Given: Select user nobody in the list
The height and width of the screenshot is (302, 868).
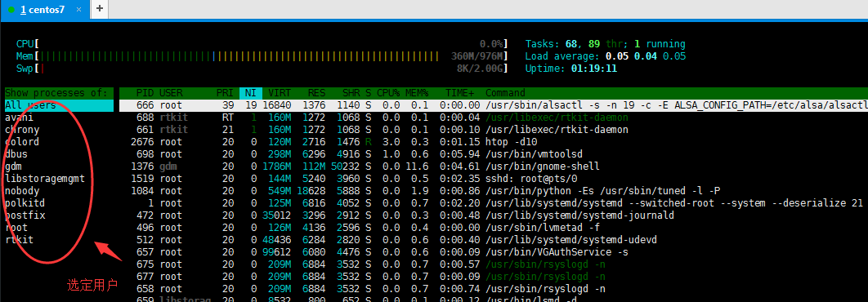Looking at the screenshot, I should coord(22,190).
